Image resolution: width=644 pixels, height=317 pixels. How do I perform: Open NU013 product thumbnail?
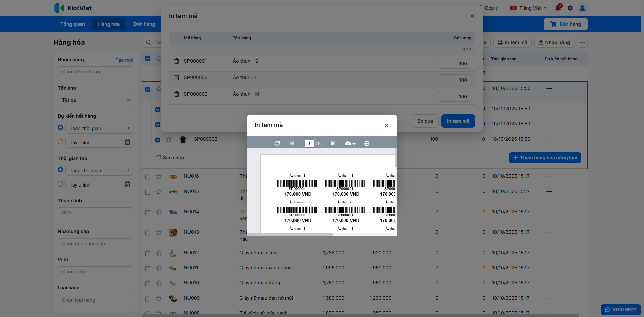click(x=173, y=232)
